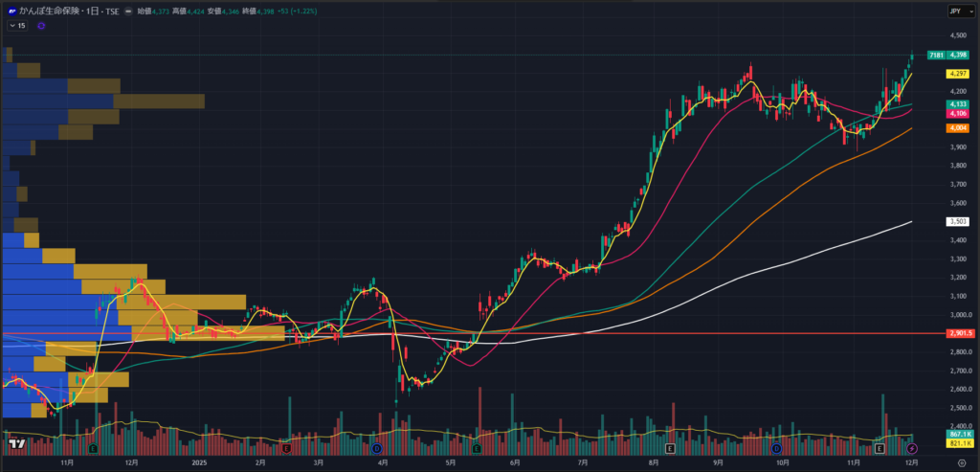This screenshot has height=472, width=980.
Task: Click the white 3,503 moving average price label
Action: coord(957,221)
